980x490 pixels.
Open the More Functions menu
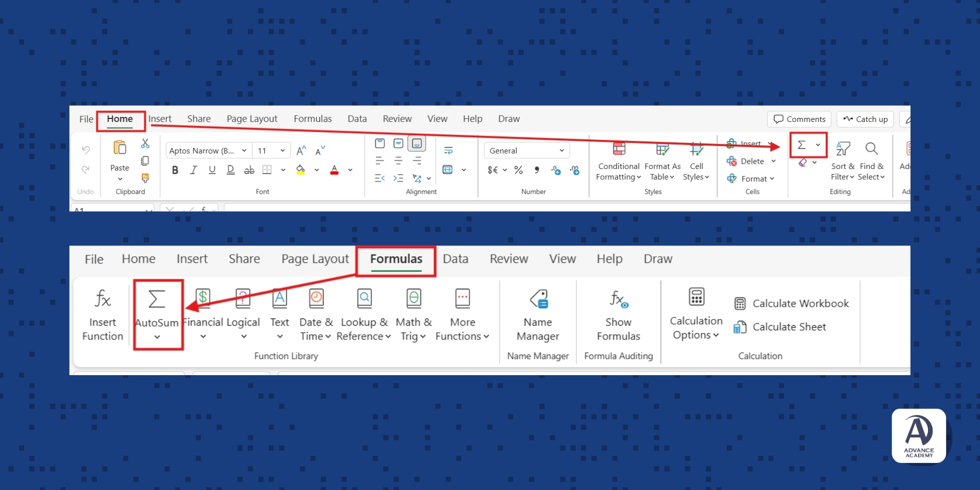462,314
